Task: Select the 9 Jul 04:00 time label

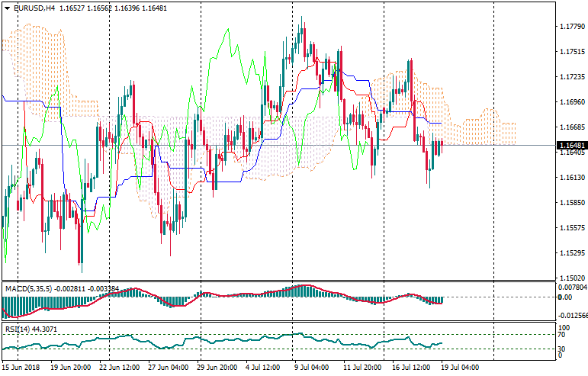Action: [x=310, y=367]
